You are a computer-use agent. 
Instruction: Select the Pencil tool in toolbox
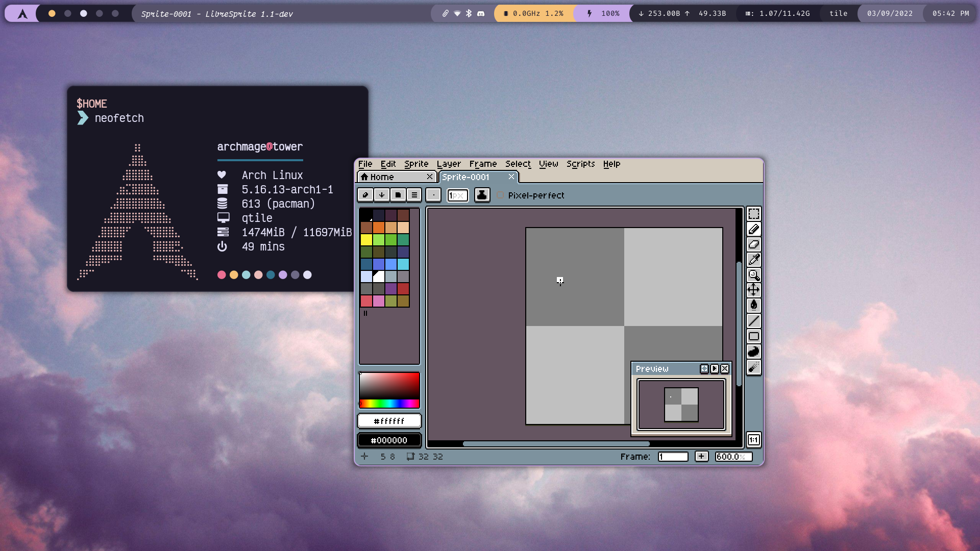click(753, 229)
